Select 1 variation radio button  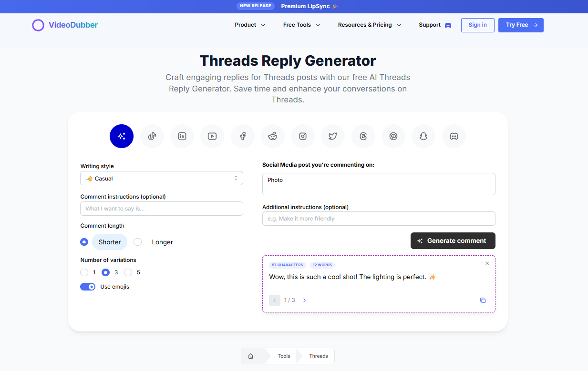point(84,272)
